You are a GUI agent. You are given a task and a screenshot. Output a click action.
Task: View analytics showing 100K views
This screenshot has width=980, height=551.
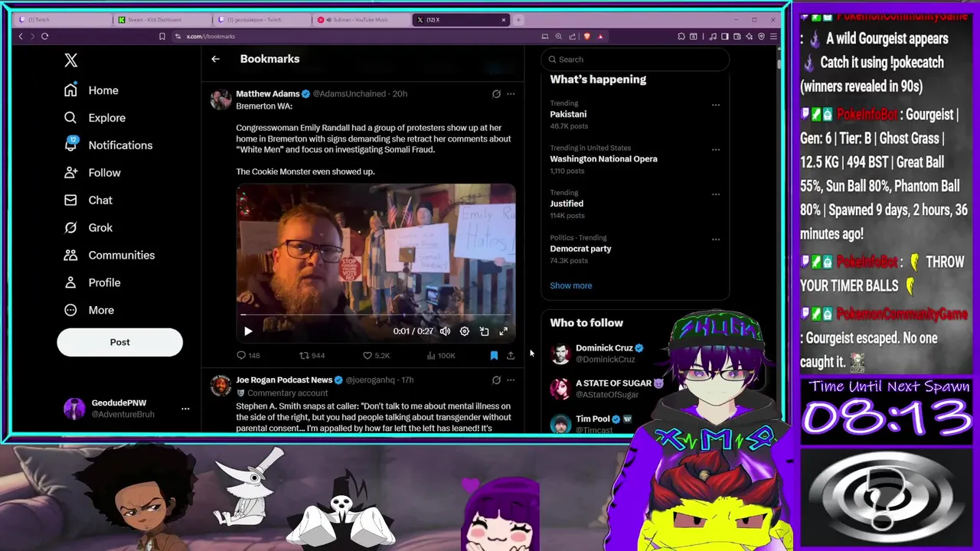[440, 355]
